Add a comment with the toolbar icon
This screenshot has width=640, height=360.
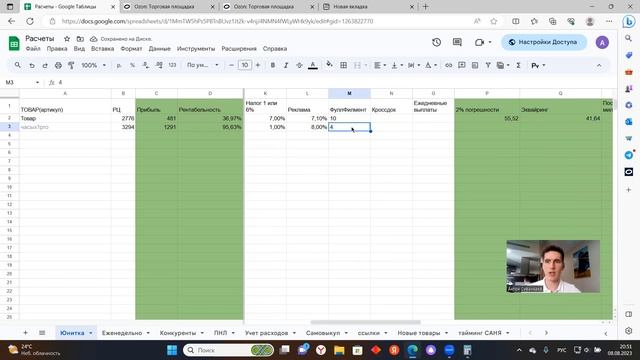(462, 65)
